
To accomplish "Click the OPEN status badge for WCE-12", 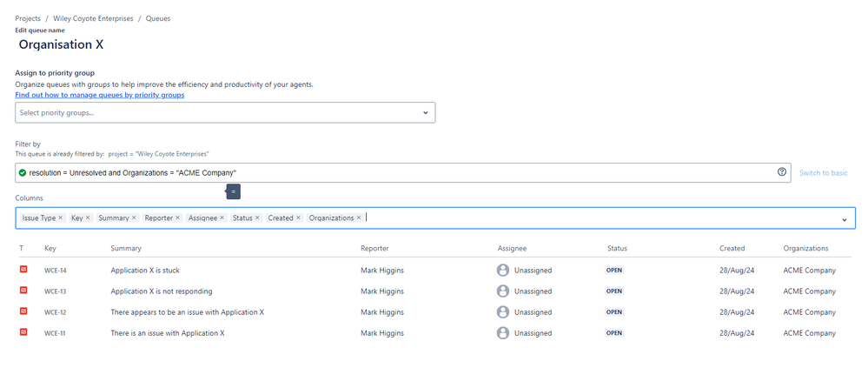I will pos(614,312).
